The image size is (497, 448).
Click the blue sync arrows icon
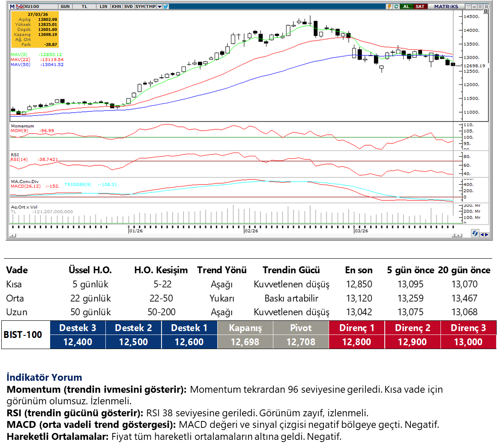tap(475, 233)
